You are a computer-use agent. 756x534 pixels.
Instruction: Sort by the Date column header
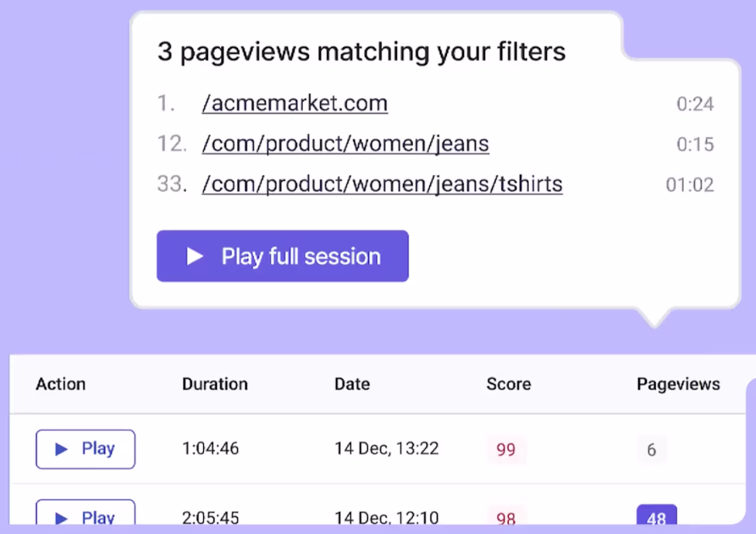click(352, 384)
